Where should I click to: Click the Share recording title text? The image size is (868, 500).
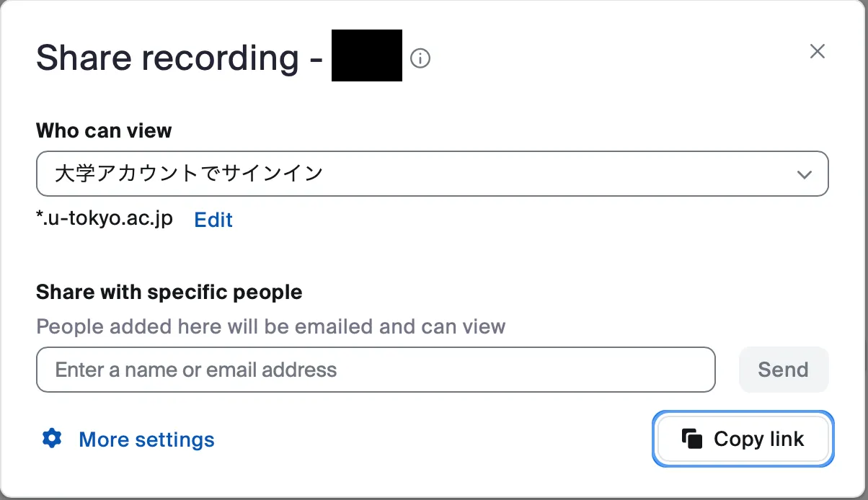pos(180,58)
